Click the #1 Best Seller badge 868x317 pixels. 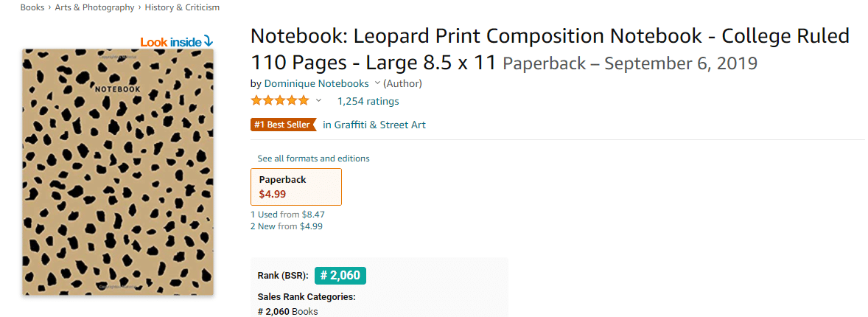[x=284, y=125]
